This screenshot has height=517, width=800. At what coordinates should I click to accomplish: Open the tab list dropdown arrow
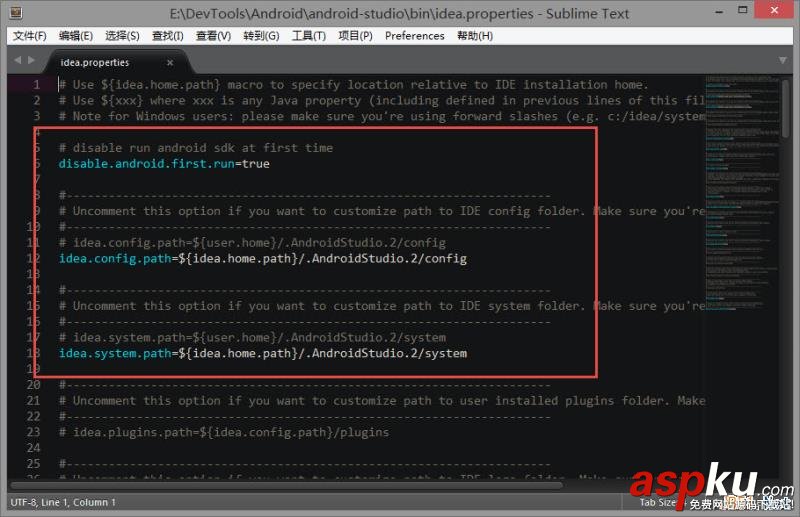point(783,60)
